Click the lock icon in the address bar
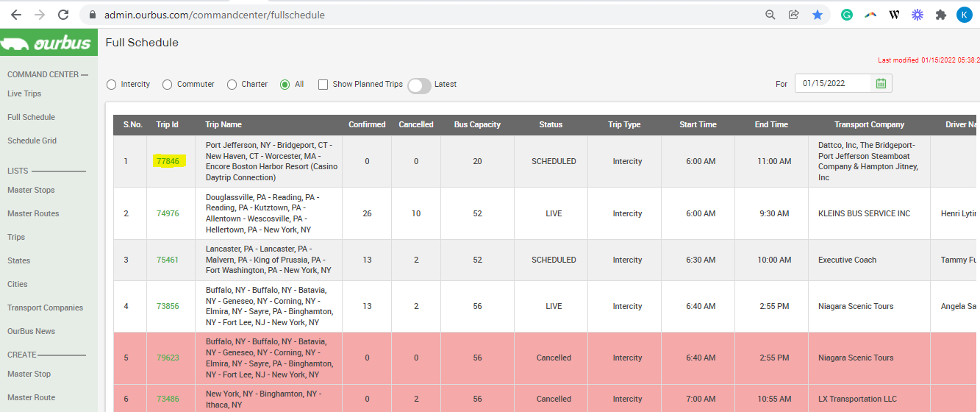980x412 pixels. [92, 15]
